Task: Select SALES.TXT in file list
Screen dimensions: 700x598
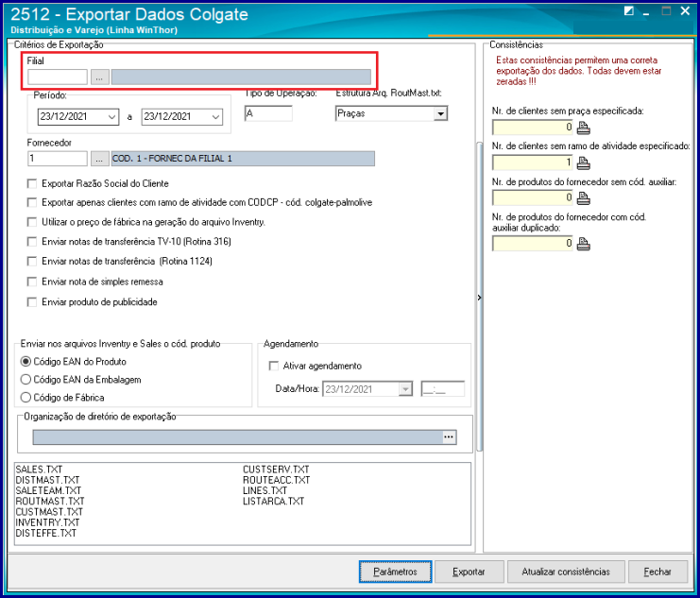Action: [x=39, y=470]
